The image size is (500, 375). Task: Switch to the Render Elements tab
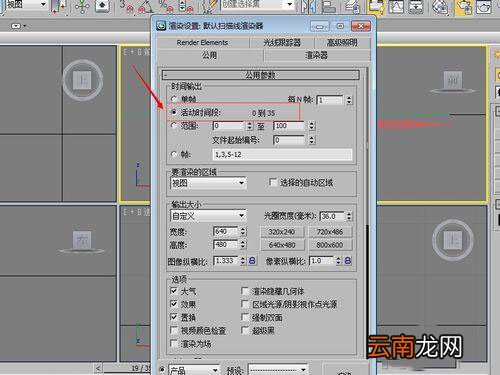pos(202,43)
